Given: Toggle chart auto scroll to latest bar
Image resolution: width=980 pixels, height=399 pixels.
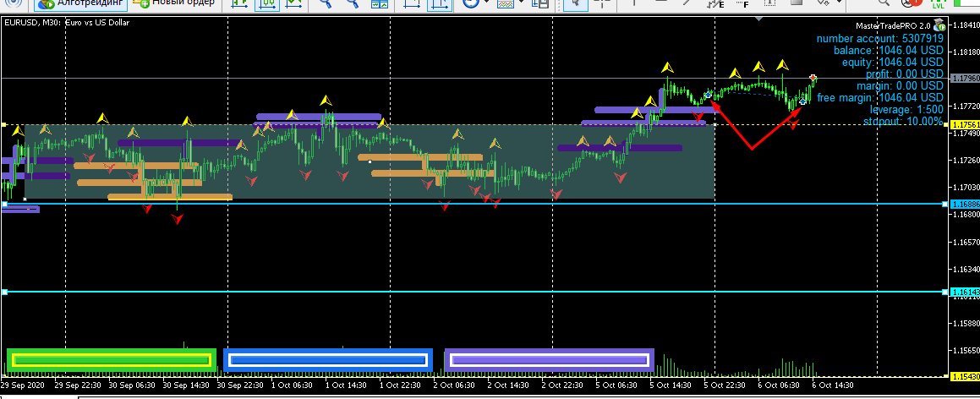Looking at the screenshot, I should (x=411, y=3).
